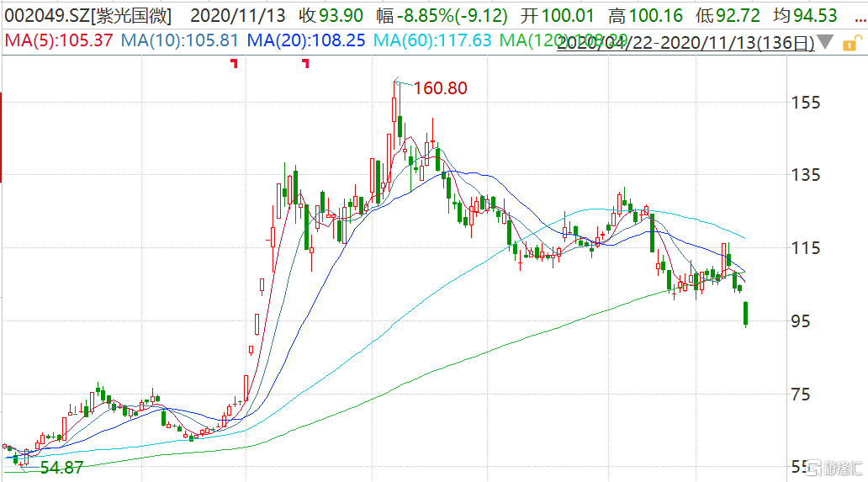Click the change 幅-8.85%(-9.12) value
The width and height of the screenshot is (868, 482).
pos(442,15)
